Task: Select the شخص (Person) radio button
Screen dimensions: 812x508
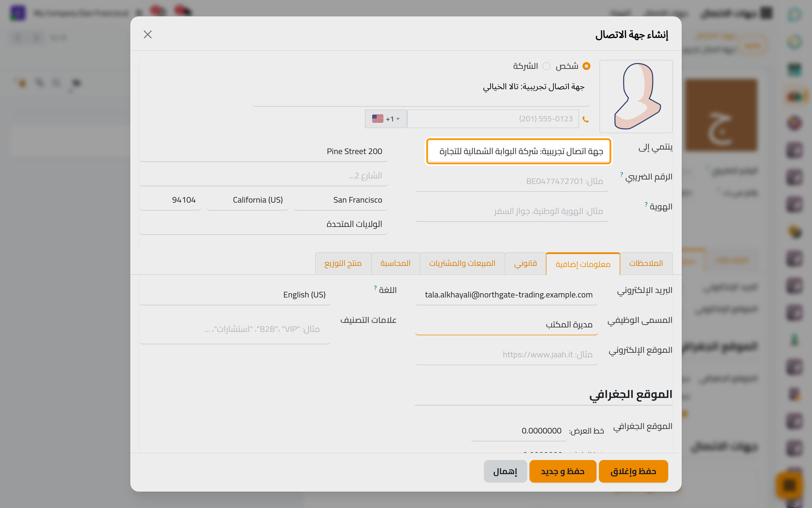Action: pyautogui.click(x=586, y=66)
